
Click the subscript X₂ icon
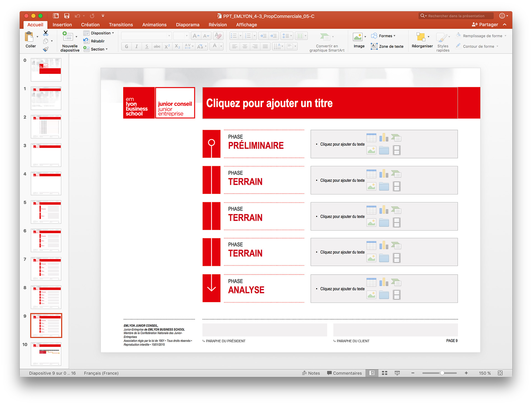click(x=177, y=46)
